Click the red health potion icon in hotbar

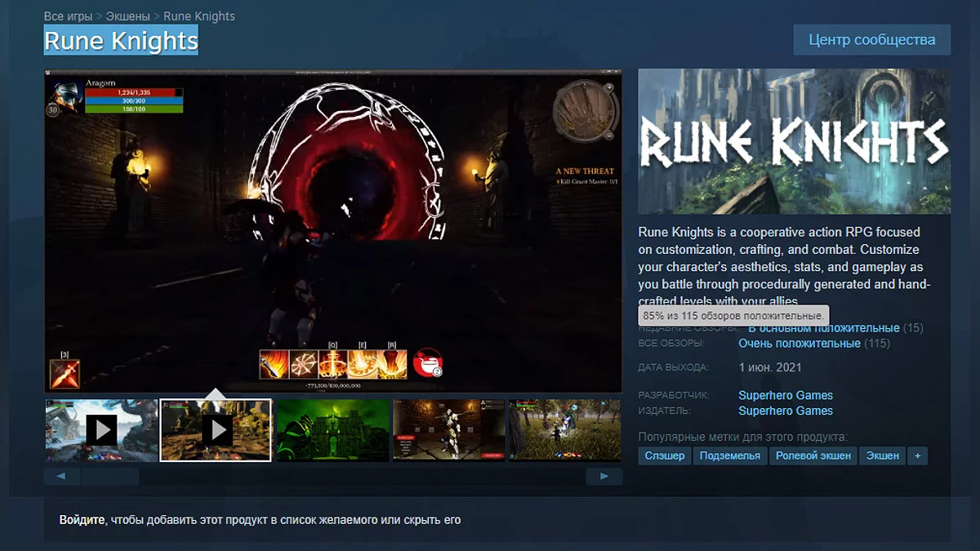[x=428, y=363]
